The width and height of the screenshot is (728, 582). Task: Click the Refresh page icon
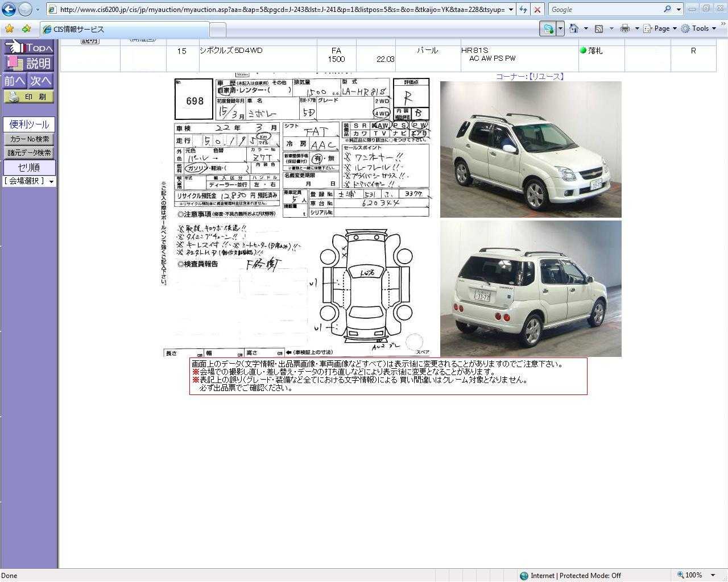coord(523,10)
